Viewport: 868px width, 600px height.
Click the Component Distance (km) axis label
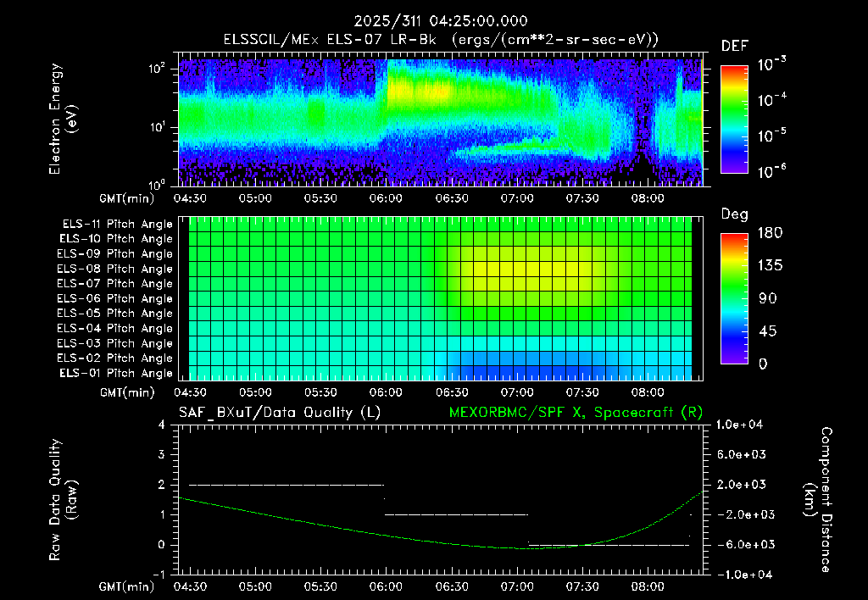(x=818, y=499)
